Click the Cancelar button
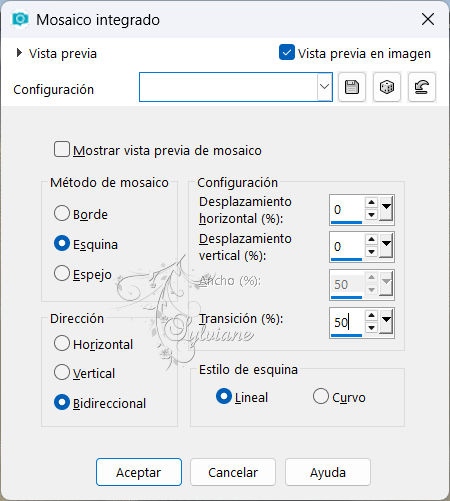Screen dimensions: 450x501 point(233,472)
